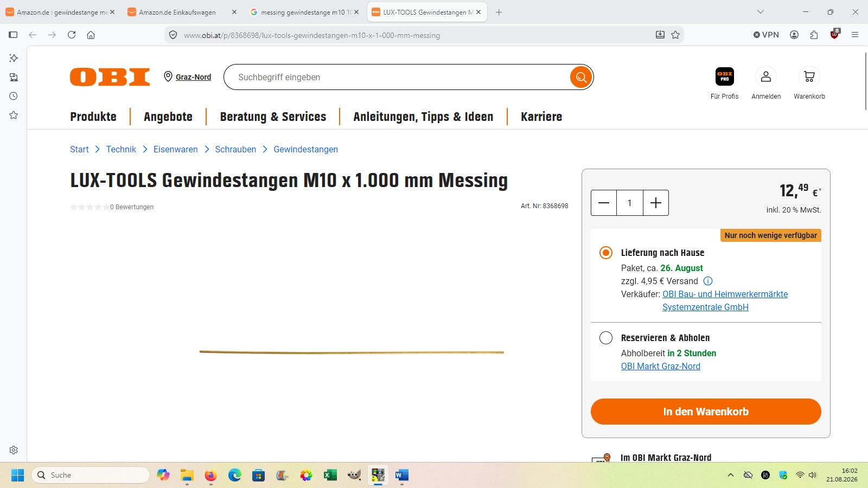Image resolution: width=868 pixels, height=488 pixels.
Task: Go to the 'Gewindestangen' breadcrumb
Action: pyautogui.click(x=305, y=149)
